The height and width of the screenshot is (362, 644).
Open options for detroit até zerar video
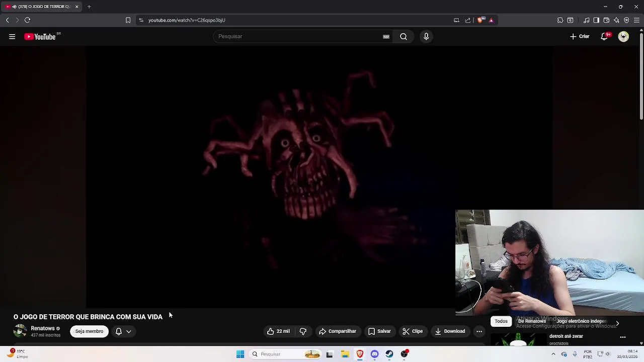point(623,337)
